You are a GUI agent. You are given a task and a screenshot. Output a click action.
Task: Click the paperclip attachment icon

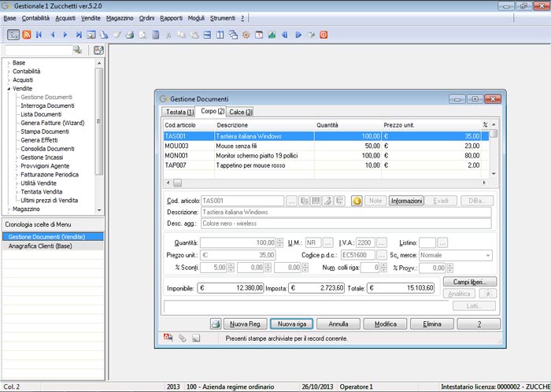click(182, 338)
